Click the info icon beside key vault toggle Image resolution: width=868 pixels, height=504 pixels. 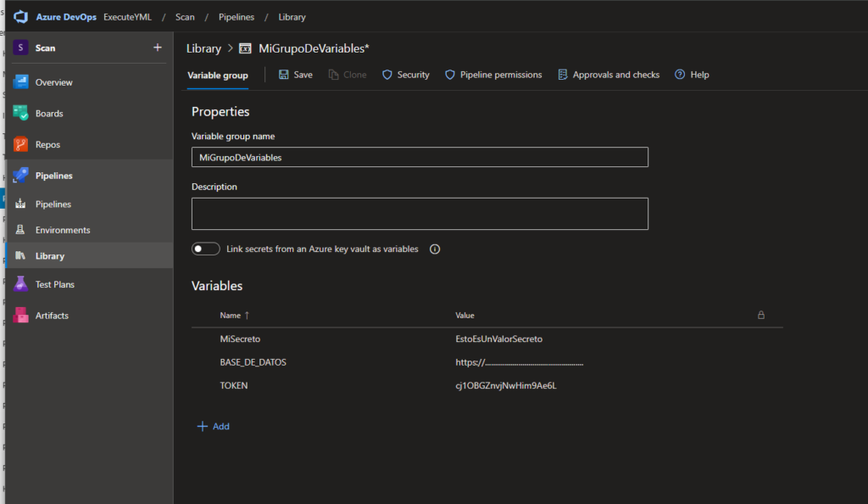pyautogui.click(x=435, y=249)
